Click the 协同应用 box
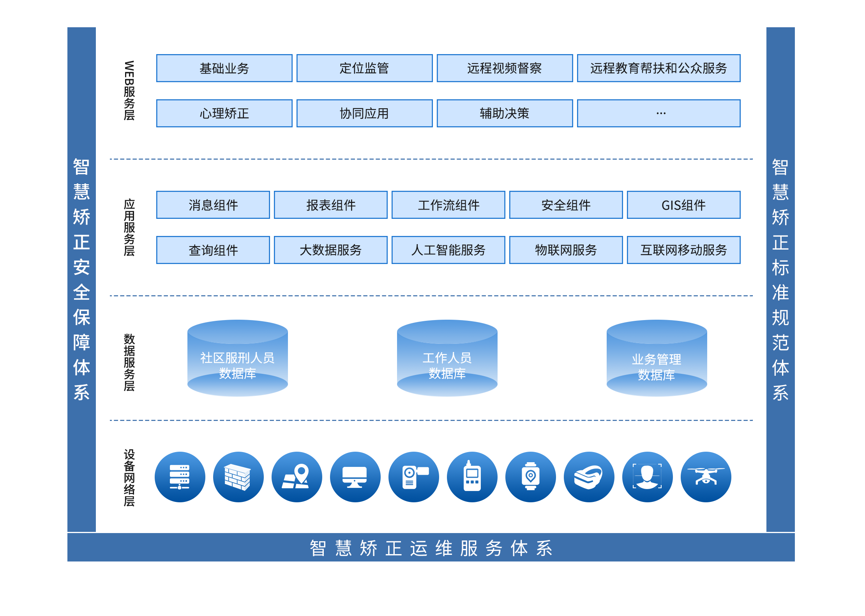This screenshot has width=865, height=616. tap(365, 113)
